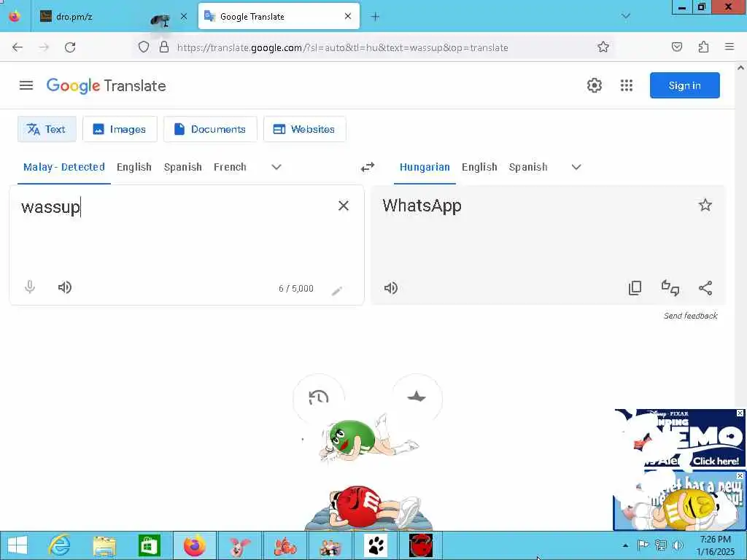Click the Send feedback link
This screenshot has height=560, width=747.
[x=690, y=316]
